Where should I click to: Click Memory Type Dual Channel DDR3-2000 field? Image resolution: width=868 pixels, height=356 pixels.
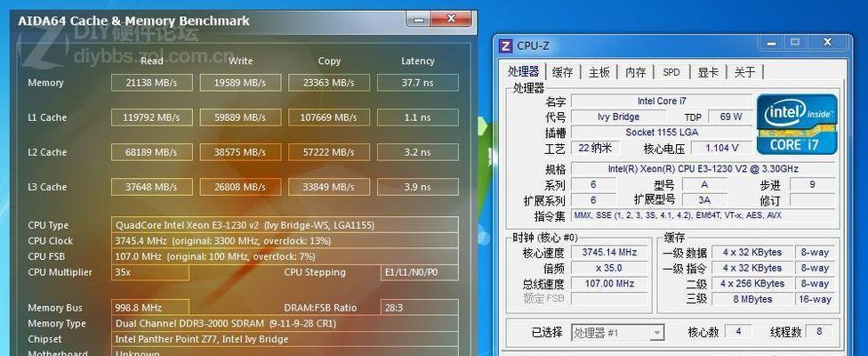pos(285,323)
